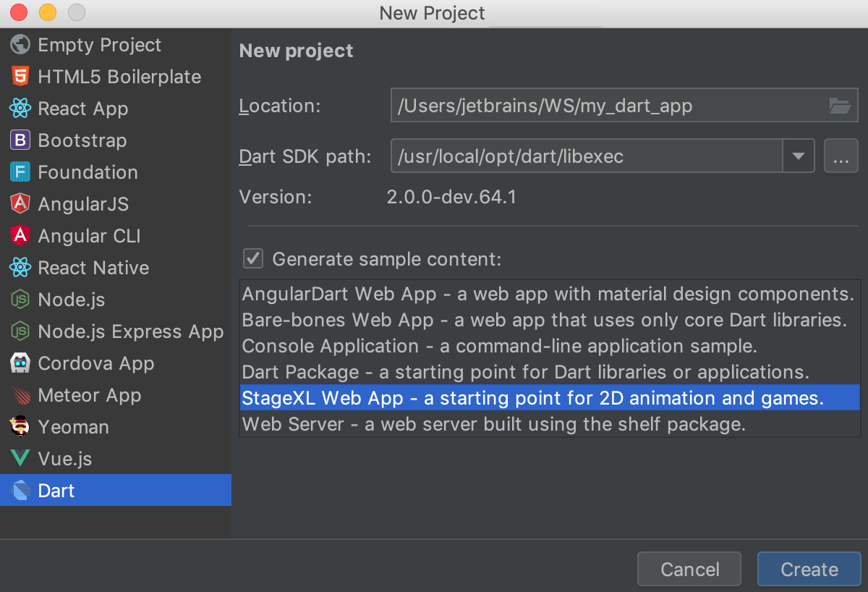Cancel the New Project dialog

click(x=689, y=569)
